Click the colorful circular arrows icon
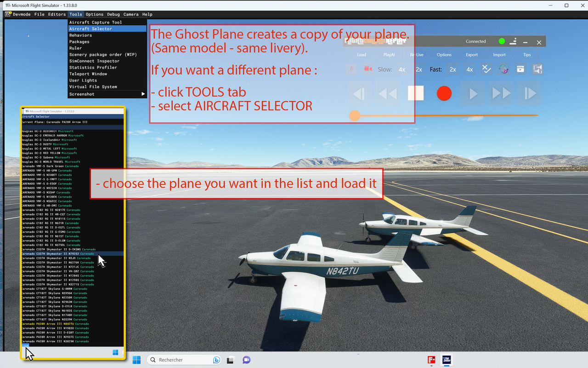The image size is (588, 368). click(503, 69)
